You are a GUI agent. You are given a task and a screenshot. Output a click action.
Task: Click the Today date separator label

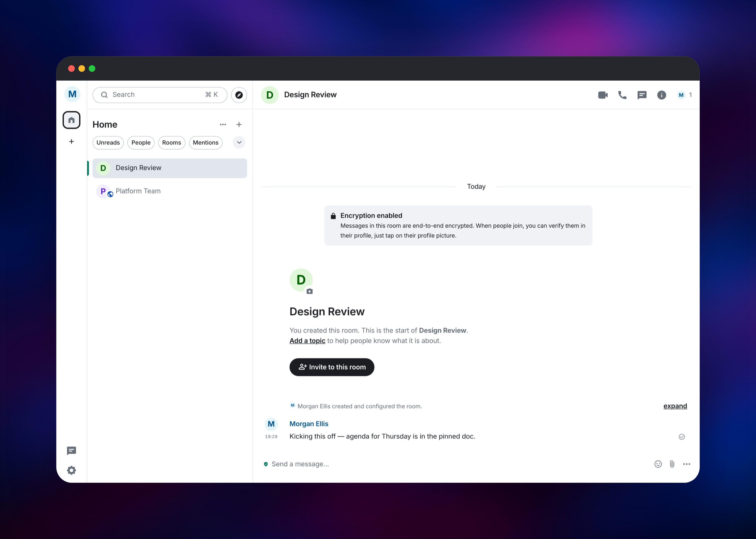point(476,186)
